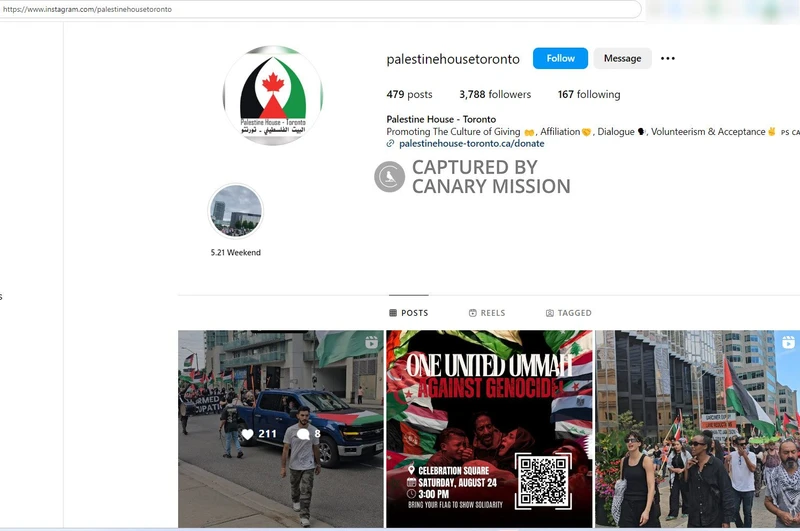Viewport: 800px width, 531px height.
Task: Open the One United Ummah poster post
Action: (x=489, y=428)
